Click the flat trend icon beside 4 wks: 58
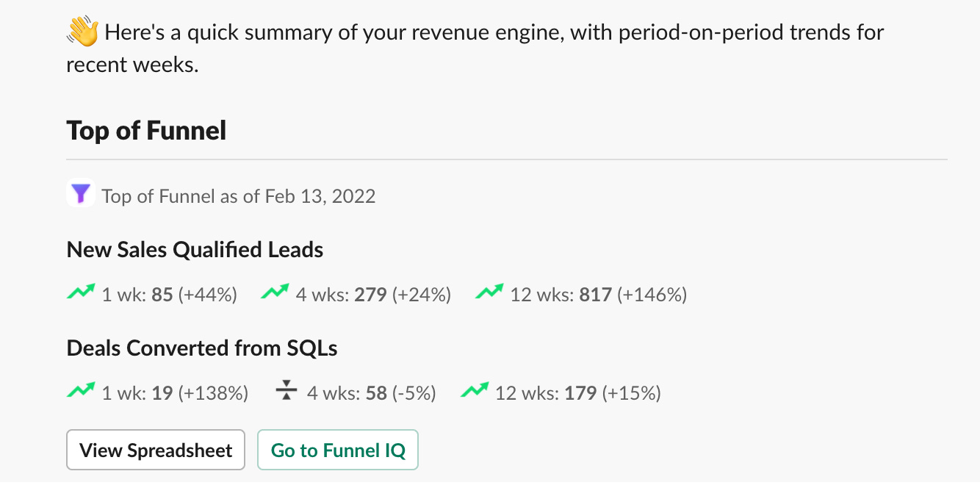The width and height of the screenshot is (980, 485). [x=286, y=390]
